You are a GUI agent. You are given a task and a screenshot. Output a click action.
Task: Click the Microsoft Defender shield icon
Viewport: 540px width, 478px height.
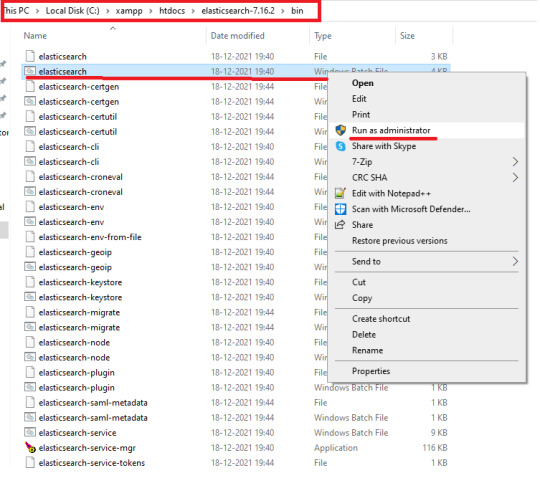click(340, 209)
